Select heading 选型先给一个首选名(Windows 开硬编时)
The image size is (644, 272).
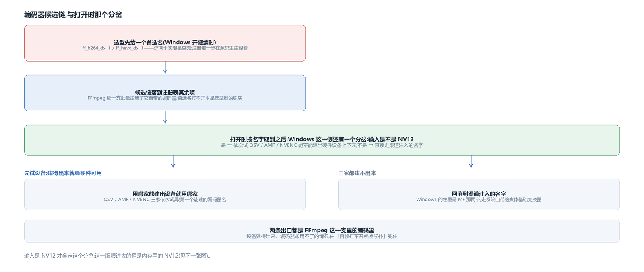(165, 42)
